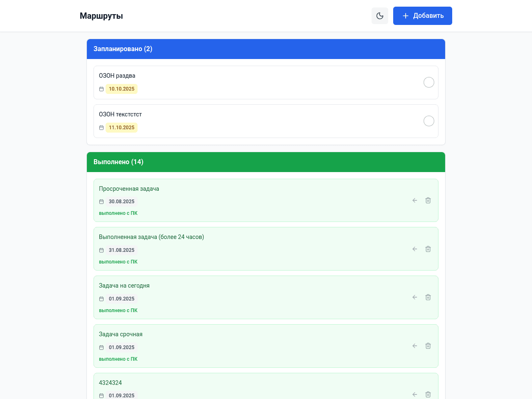Image resolution: width=532 pixels, height=399 pixels.
Task: Mark ОЗОН текстстст as completed
Action: pos(429,121)
